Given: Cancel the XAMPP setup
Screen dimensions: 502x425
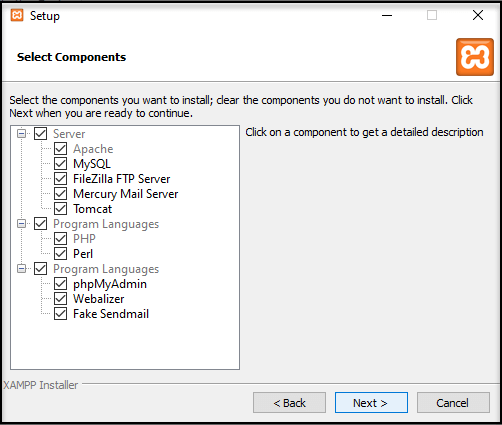Looking at the screenshot, I should click(453, 403).
